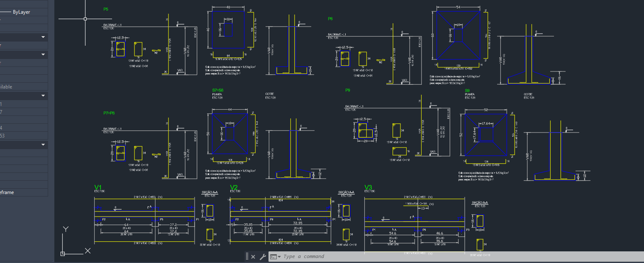Image resolution: width=644 pixels, height=263 pixels.
Task: Click the command line grip handle
Action: pyautogui.click(x=247, y=257)
